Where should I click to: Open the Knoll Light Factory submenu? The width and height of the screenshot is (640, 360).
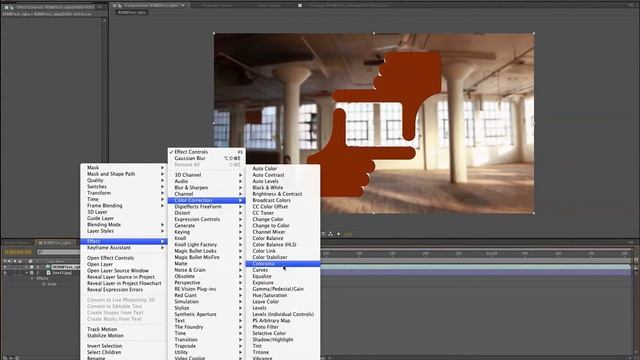207,244
